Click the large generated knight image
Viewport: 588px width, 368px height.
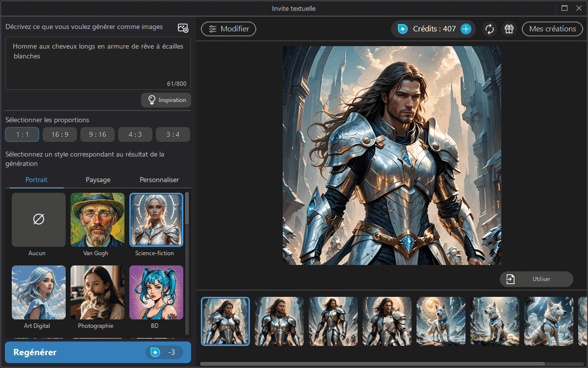392,156
